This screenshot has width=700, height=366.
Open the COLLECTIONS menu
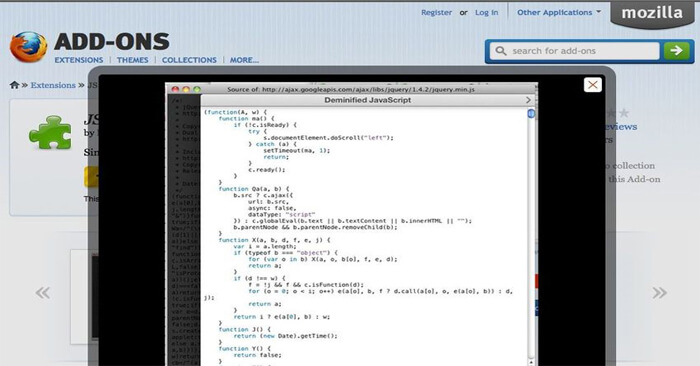click(x=189, y=60)
